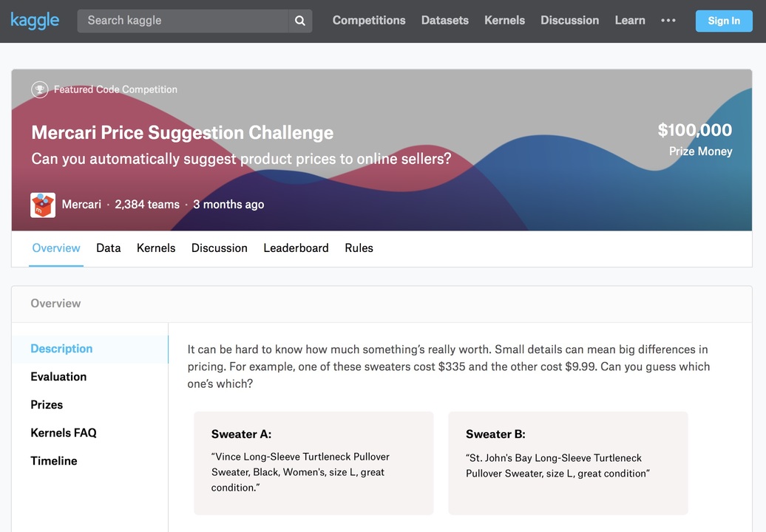Open the three-dots more menu
Screen dimensions: 766x532
tap(668, 21)
